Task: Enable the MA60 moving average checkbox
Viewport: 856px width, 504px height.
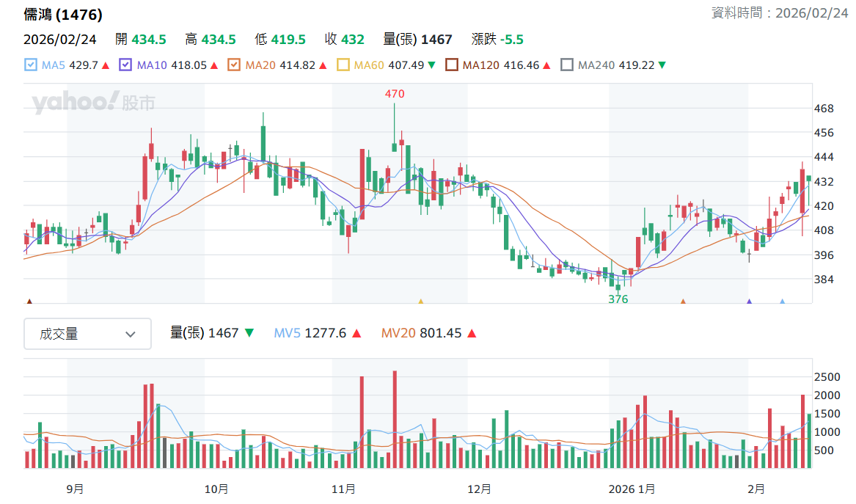Action: click(x=343, y=65)
